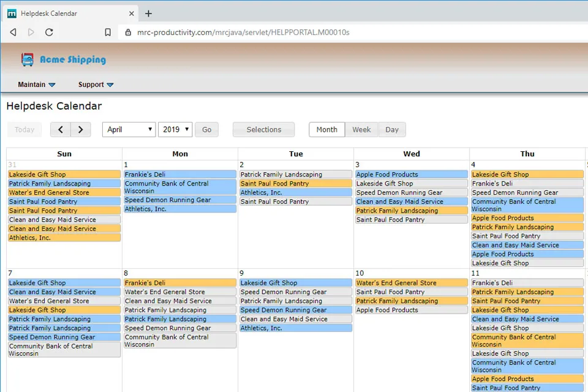The width and height of the screenshot is (588, 392).
Task: Open the Support menu
Action: [x=96, y=85]
